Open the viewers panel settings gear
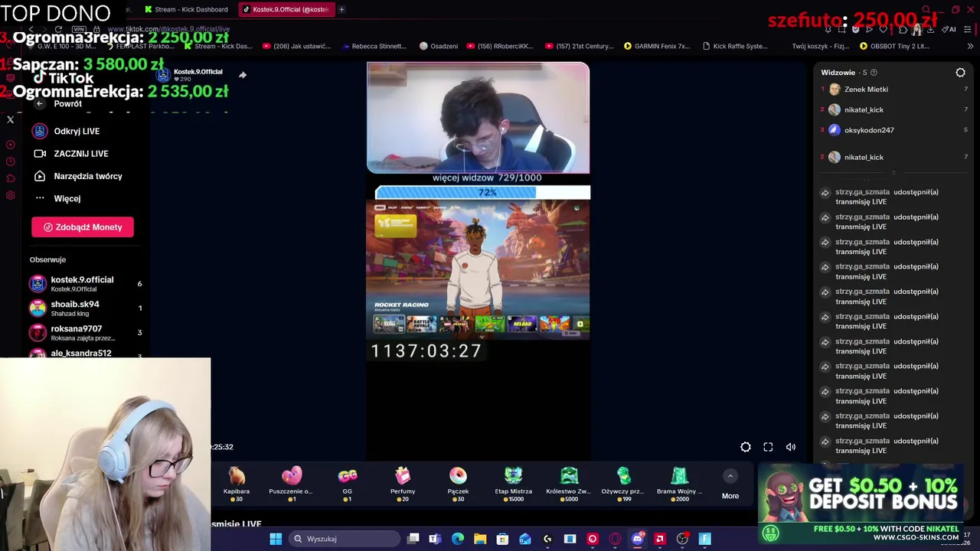The width and height of the screenshot is (980, 551). 960,73
